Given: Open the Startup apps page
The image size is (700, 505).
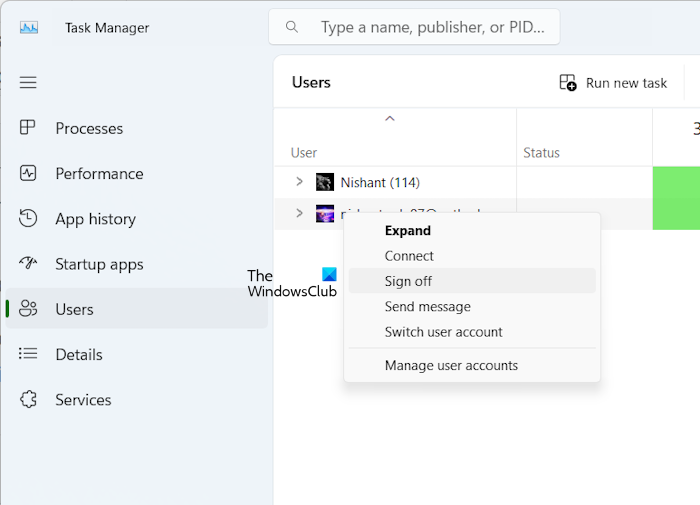Looking at the screenshot, I should [x=136, y=264].
